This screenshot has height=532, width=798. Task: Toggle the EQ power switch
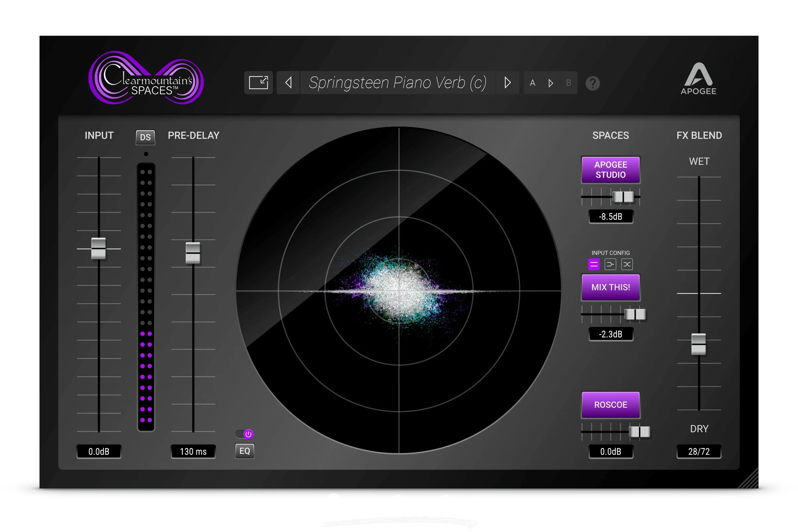245,434
